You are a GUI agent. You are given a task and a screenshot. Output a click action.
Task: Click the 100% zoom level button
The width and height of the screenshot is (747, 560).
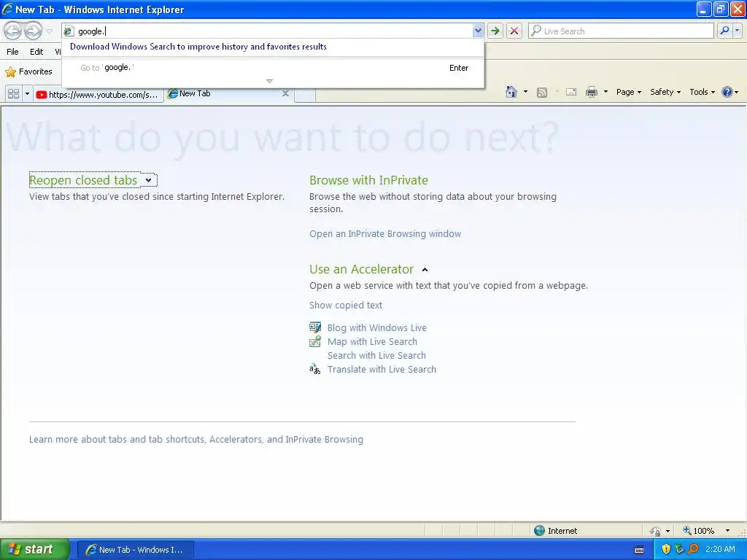pos(698,531)
